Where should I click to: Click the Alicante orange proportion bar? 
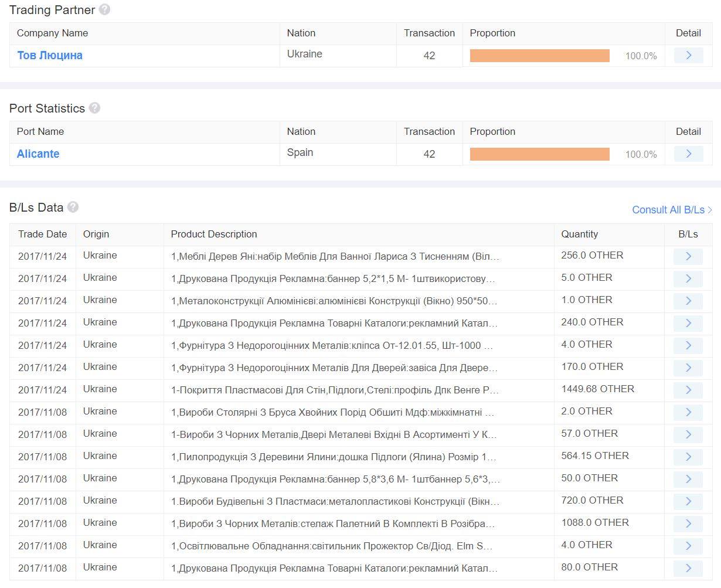[x=539, y=154]
